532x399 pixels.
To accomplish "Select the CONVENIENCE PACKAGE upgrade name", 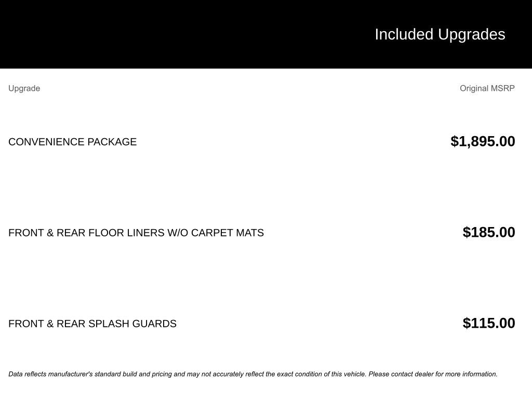I will coord(72,142).
